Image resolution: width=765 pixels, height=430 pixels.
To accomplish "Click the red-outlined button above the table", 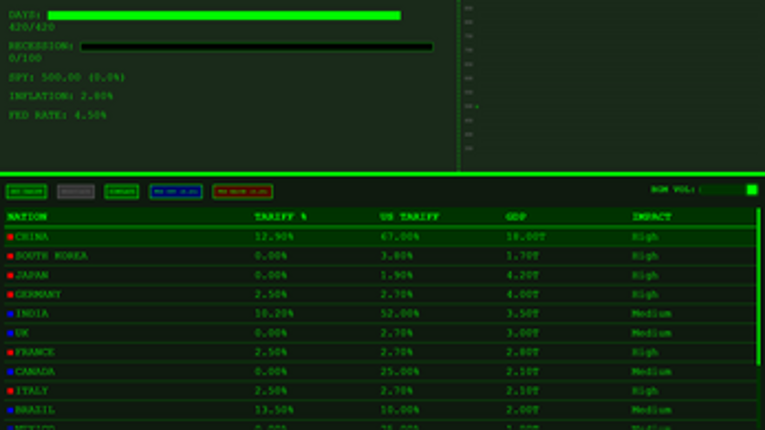I will point(242,191).
